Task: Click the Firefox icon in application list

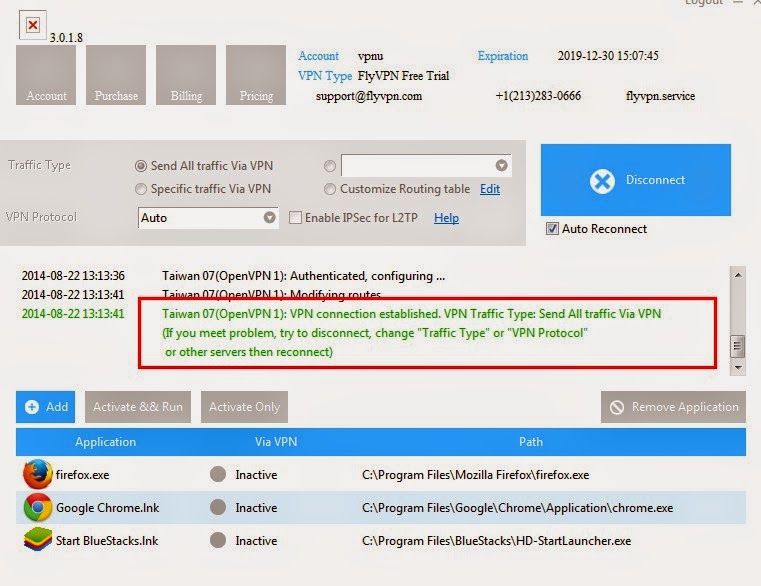Action: pos(37,474)
